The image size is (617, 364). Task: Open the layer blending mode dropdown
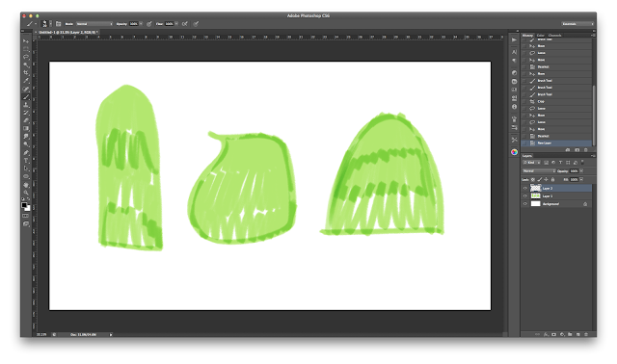(539, 171)
